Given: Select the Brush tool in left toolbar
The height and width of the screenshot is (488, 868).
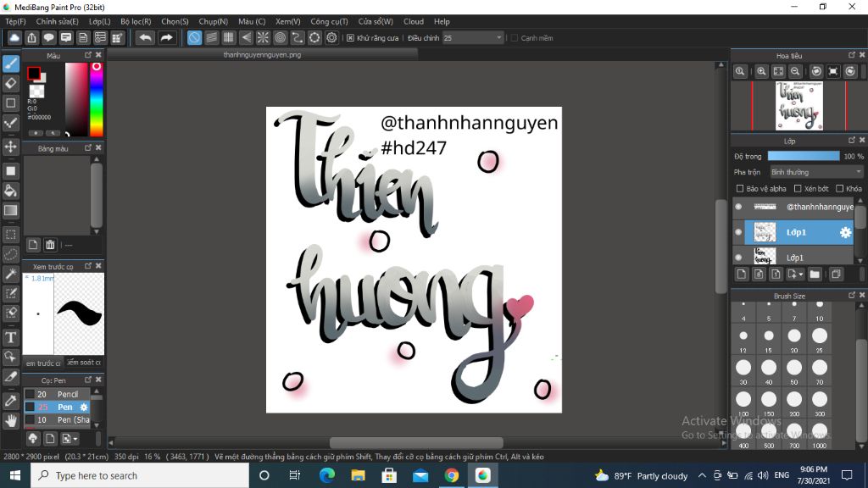Looking at the screenshot, I should pyautogui.click(x=11, y=63).
